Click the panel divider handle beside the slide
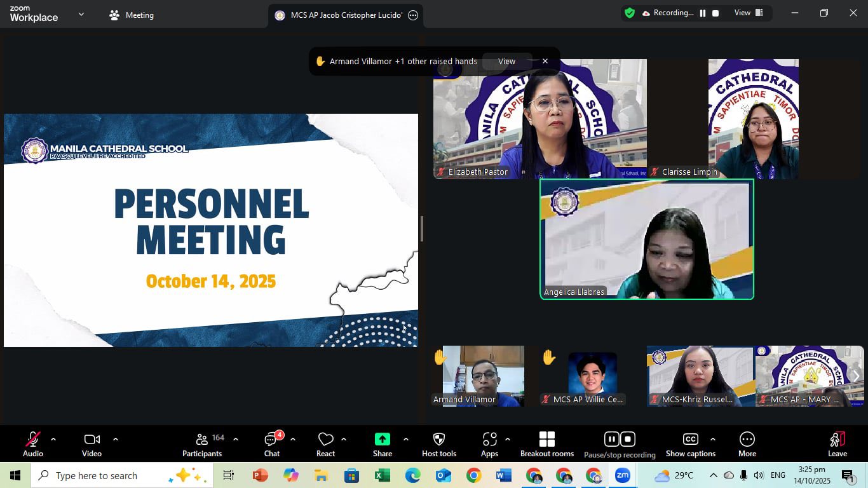Image resolution: width=868 pixels, height=488 pixels. tap(421, 229)
